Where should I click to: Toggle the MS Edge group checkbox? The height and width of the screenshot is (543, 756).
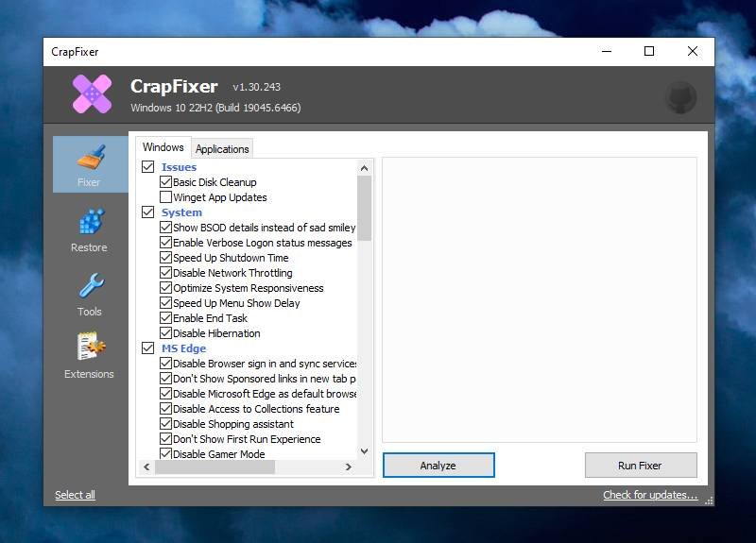[148, 348]
